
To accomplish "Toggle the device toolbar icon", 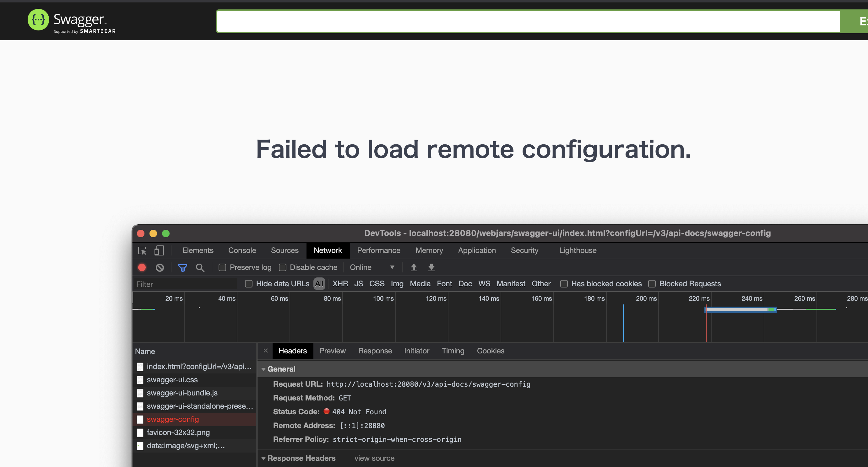I will pos(159,250).
